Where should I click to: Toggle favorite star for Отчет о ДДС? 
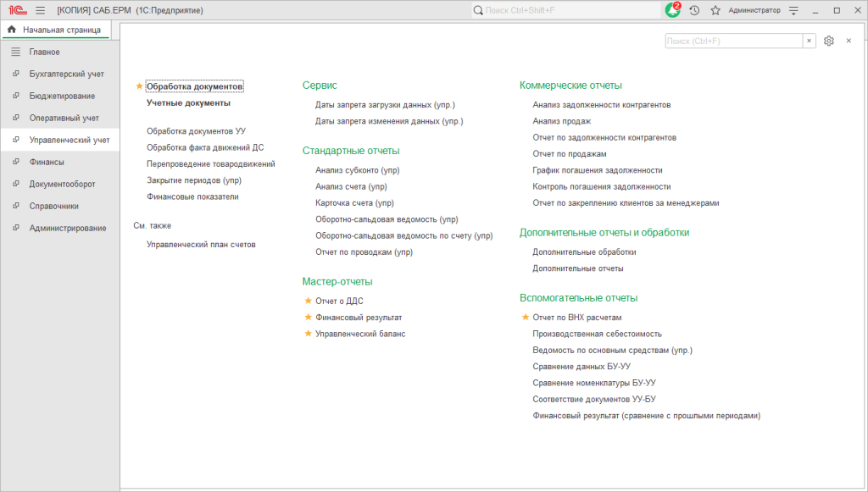coord(309,301)
